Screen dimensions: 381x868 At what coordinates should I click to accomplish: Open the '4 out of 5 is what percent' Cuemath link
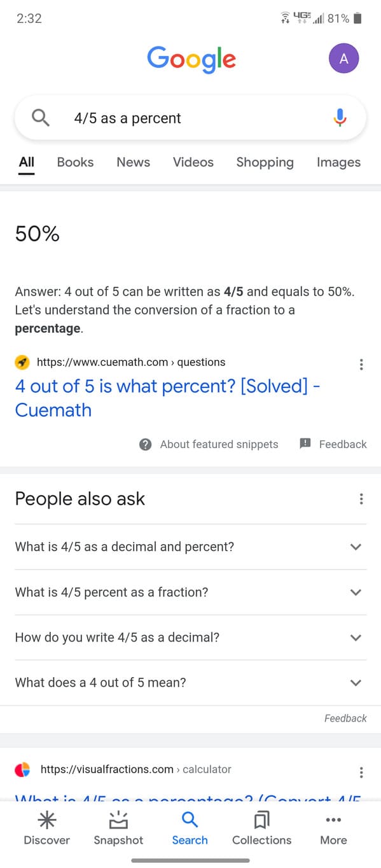coord(167,398)
